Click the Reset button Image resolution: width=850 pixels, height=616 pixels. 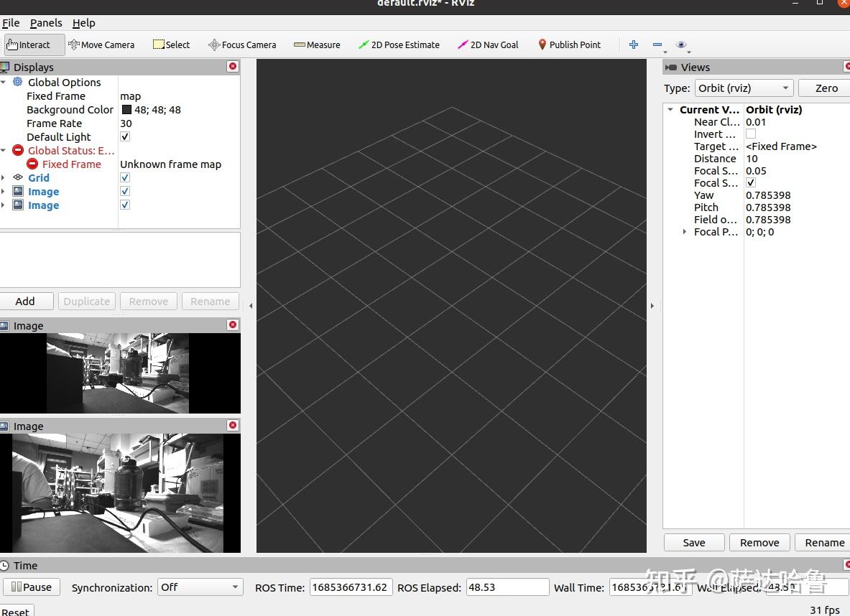15,611
